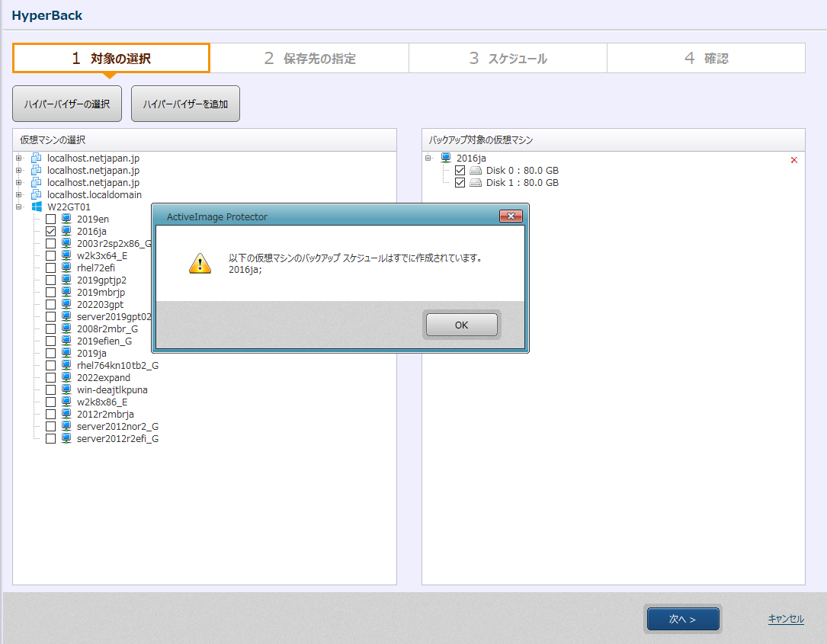Check the 2019en virtual machine checkbox
Screen dimensions: 827x644
point(50,219)
